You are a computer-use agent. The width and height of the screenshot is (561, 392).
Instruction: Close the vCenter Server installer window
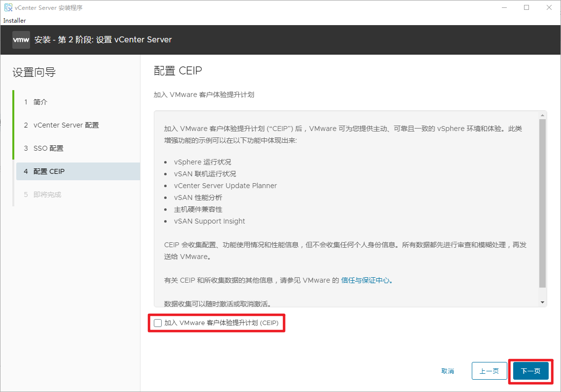tap(549, 8)
